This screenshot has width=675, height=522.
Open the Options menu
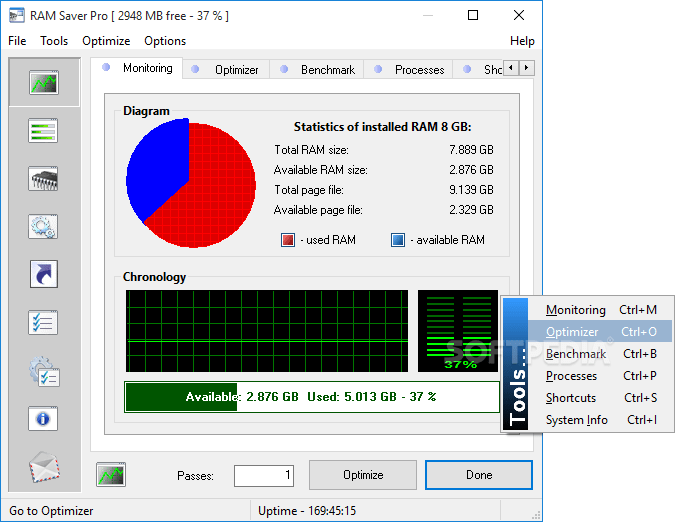click(165, 41)
